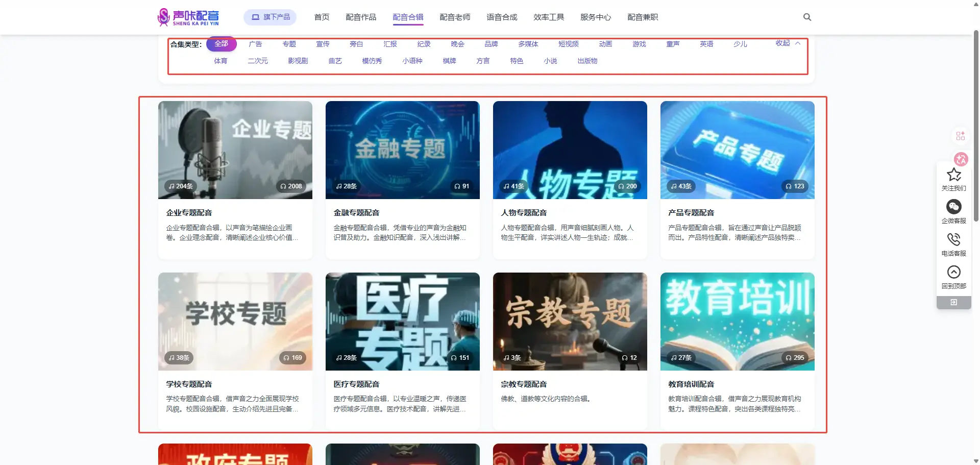Collapse the floating sidebar panel
This screenshot has width=980, height=465.
pos(953,303)
